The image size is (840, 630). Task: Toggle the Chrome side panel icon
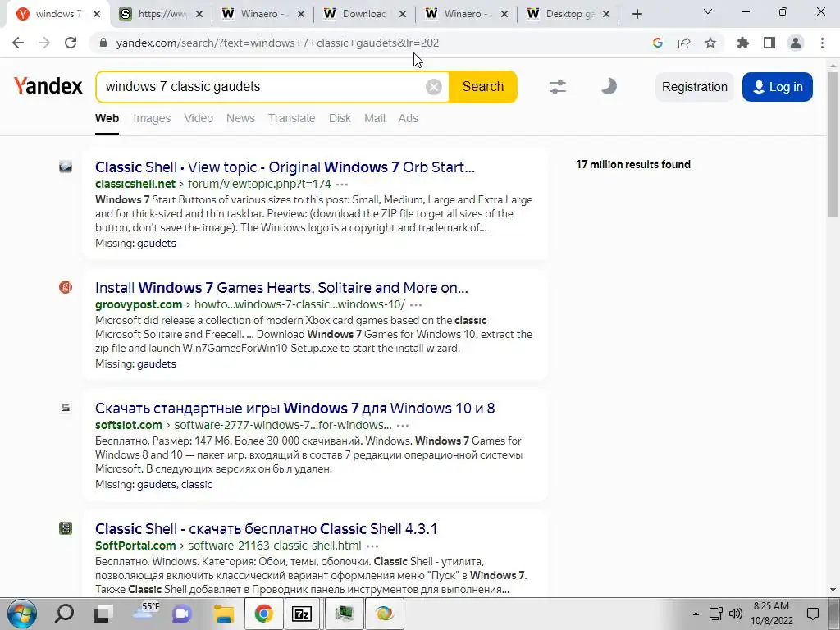769,43
